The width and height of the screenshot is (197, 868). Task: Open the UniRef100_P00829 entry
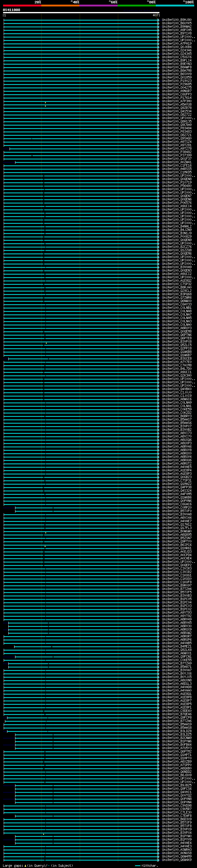tap(177, 237)
